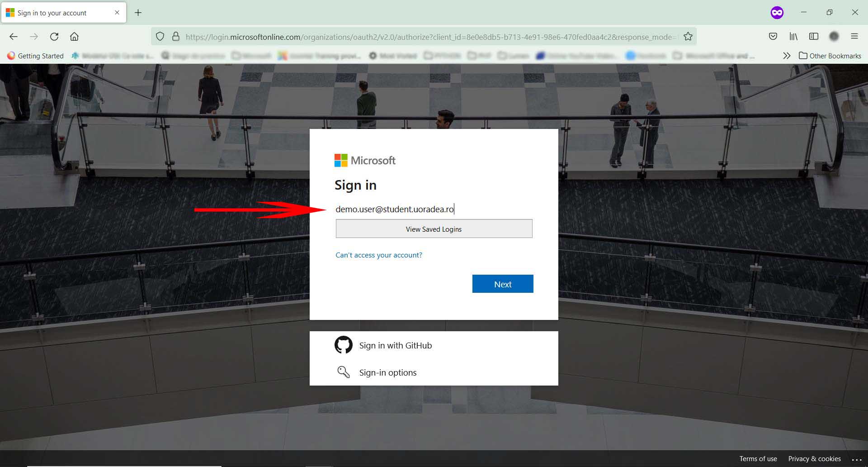The image size is (868, 467).
Task: Click the key icon for sign-in options
Action: coord(344,372)
